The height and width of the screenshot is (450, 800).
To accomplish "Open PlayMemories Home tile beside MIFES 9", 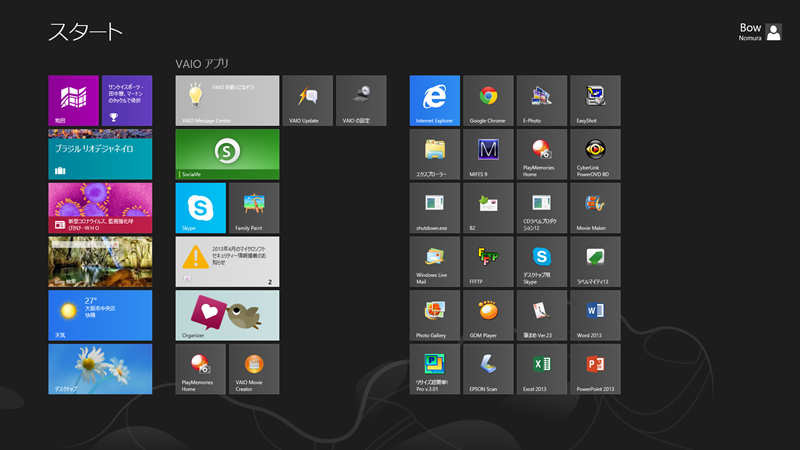I will (542, 154).
